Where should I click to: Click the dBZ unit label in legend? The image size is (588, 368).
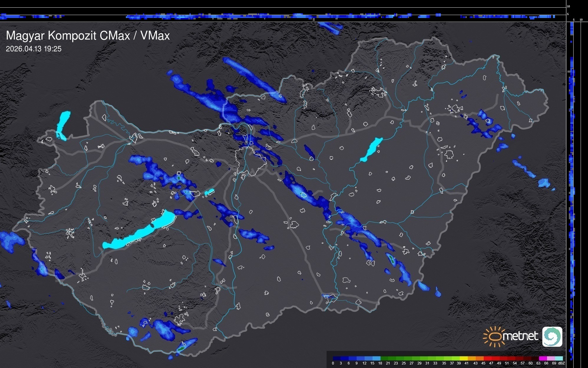(x=561, y=363)
